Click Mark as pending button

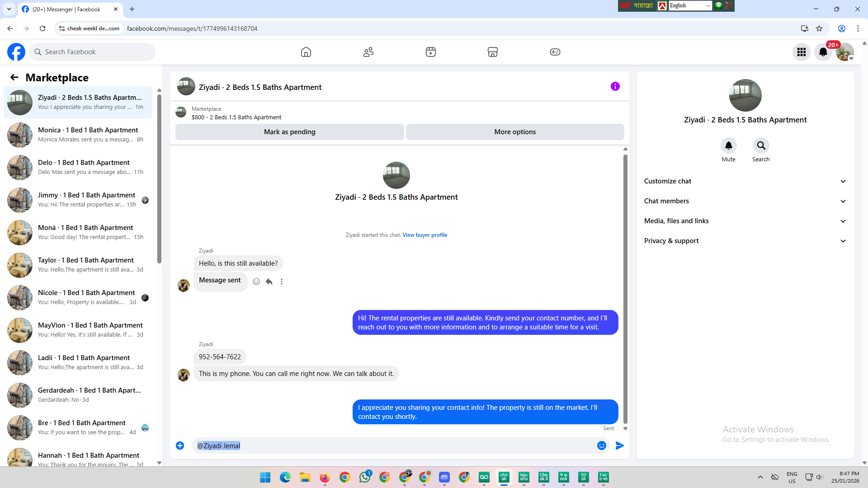(x=290, y=132)
